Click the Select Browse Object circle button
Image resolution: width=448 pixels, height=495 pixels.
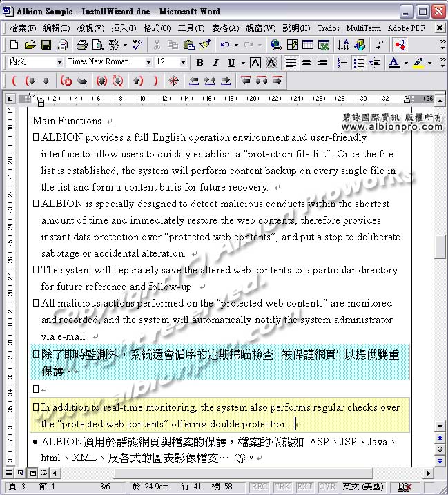click(x=440, y=449)
